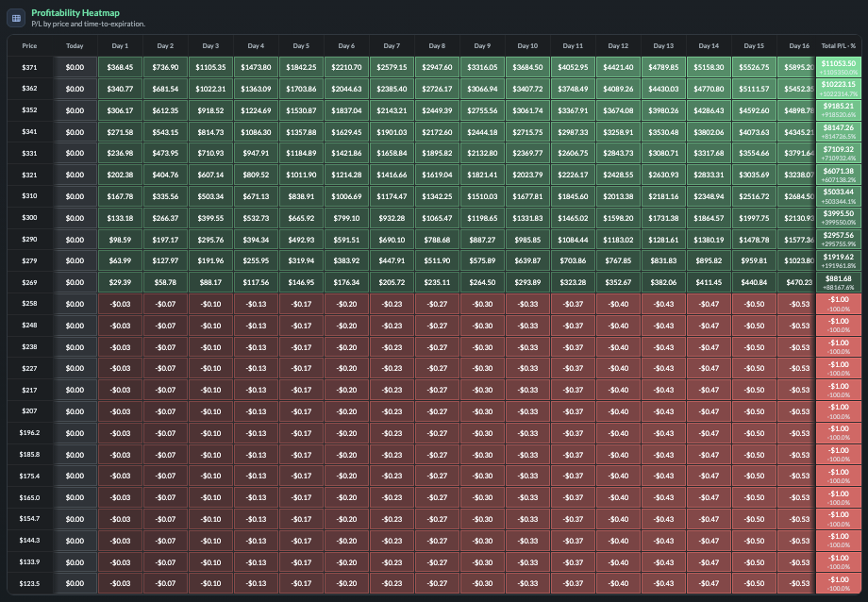Click the $196.2 price row label
Viewport: 868px width, 602px height.
coord(29,432)
